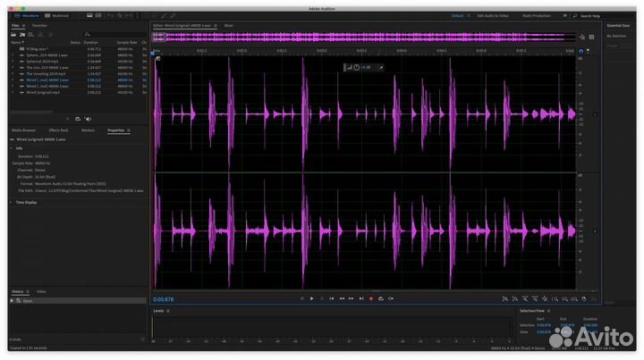This screenshot has height=360, width=644.
Task: Toggle the upper (left) channel enable button
Action: tap(595, 114)
